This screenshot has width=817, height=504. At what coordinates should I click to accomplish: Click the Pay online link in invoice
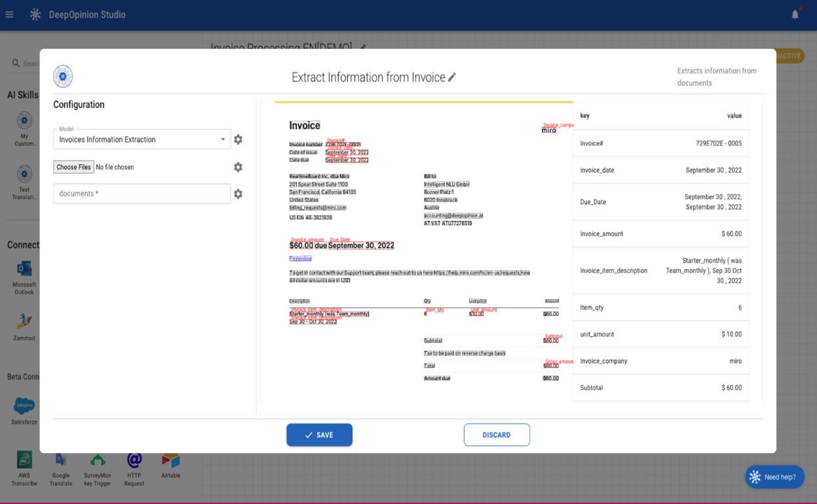point(301,259)
